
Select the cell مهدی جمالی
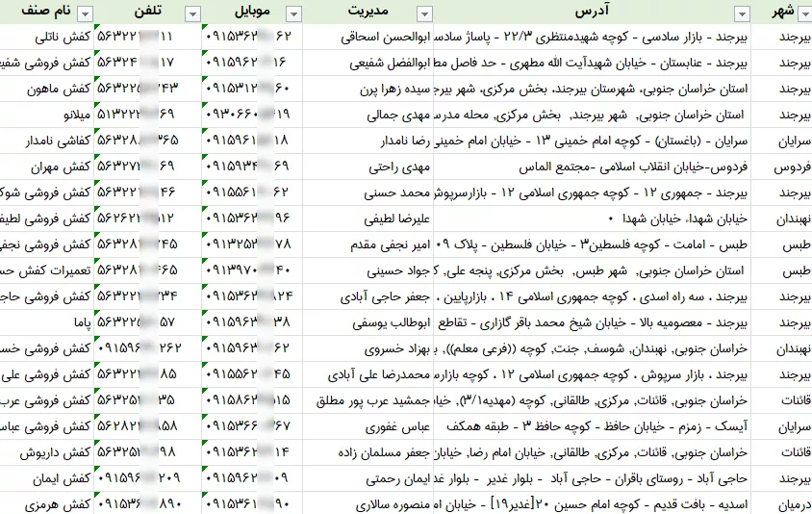click(x=368, y=115)
